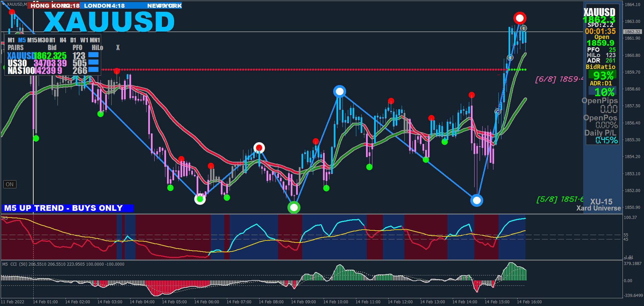Select the D1 daily timeframe
Screen dimensions: 644x306
point(73,40)
